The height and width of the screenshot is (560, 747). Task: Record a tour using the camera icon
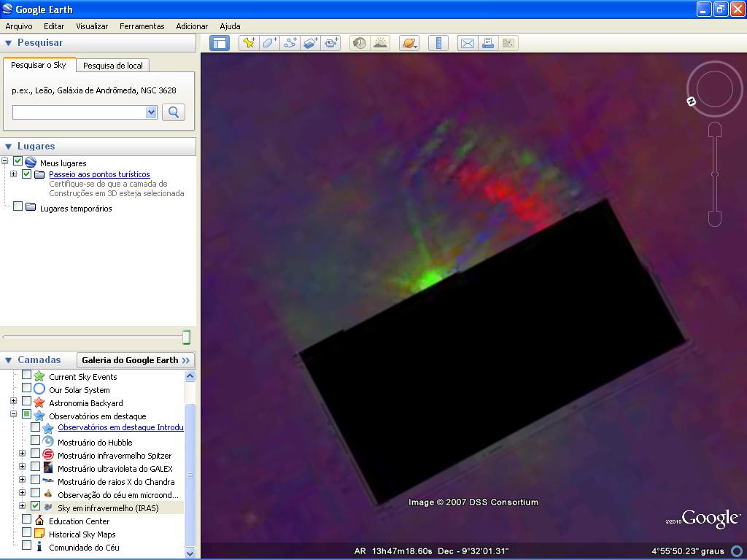331,43
